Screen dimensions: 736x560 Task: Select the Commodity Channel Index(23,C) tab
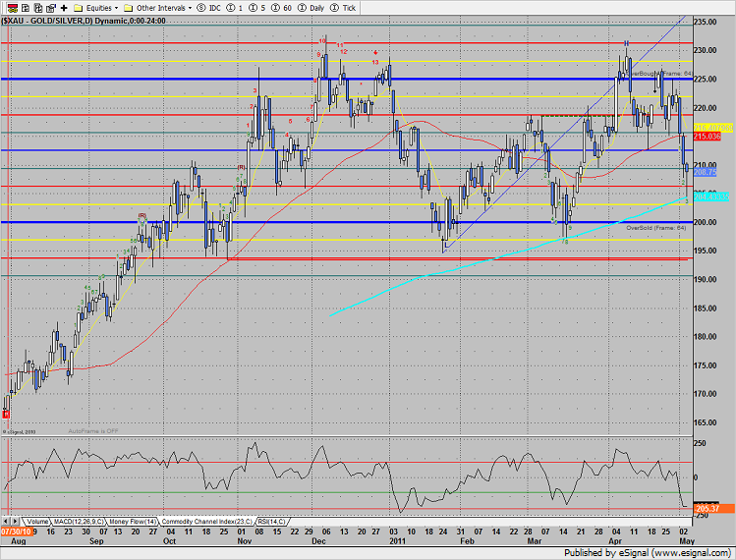(x=207, y=522)
